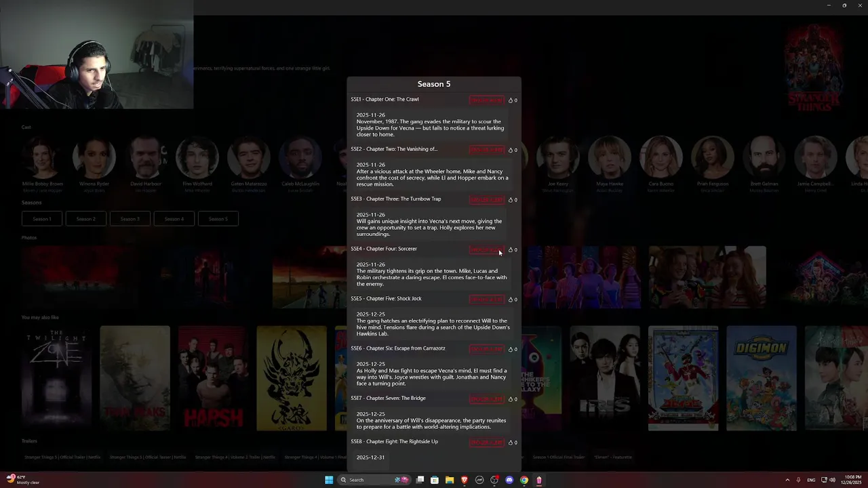The image size is (868, 488).
Task: Click the Season 5 modal heading
Action: pyautogui.click(x=434, y=84)
